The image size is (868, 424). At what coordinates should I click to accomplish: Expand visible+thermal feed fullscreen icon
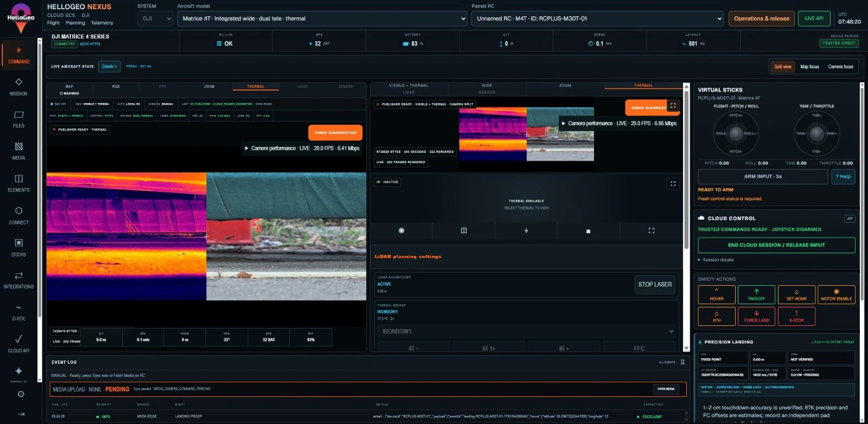[x=673, y=106]
